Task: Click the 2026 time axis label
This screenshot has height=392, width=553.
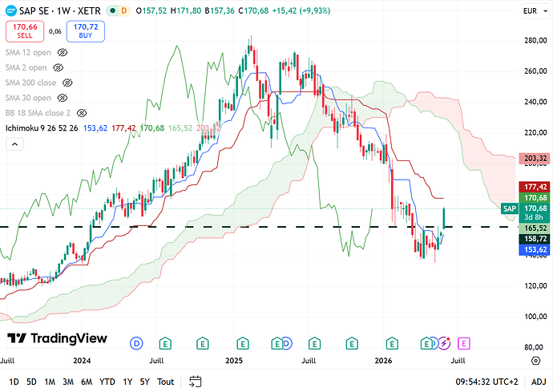Action: pyautogui.click(x=383, y=361)
